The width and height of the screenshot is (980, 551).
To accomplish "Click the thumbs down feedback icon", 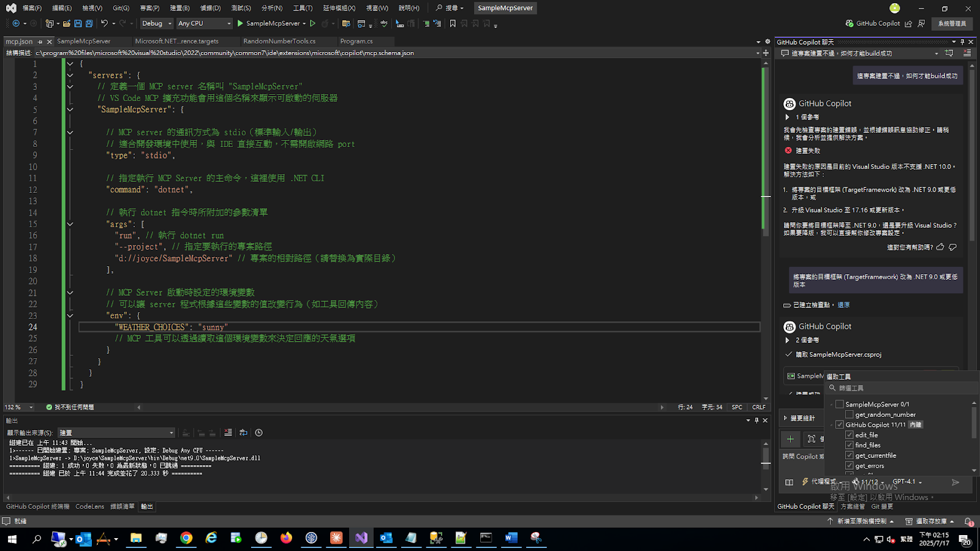I will (x=952, y=247).
